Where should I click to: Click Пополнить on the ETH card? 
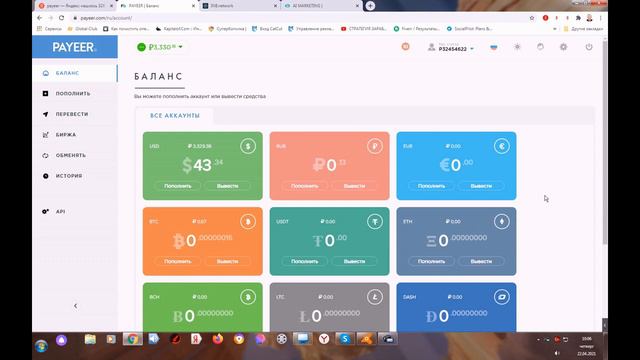click(431, 261)
